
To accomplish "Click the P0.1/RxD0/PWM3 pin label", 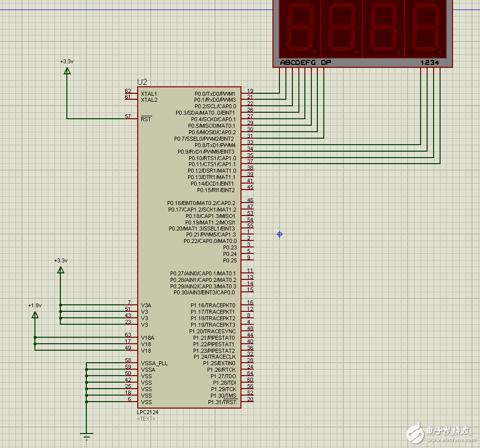I will [x=215, y=100].
